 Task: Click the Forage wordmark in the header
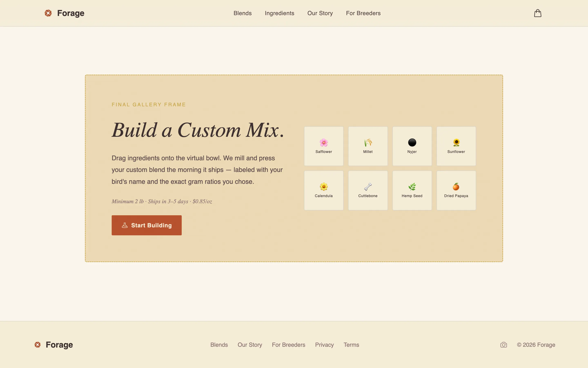[71, 13]
